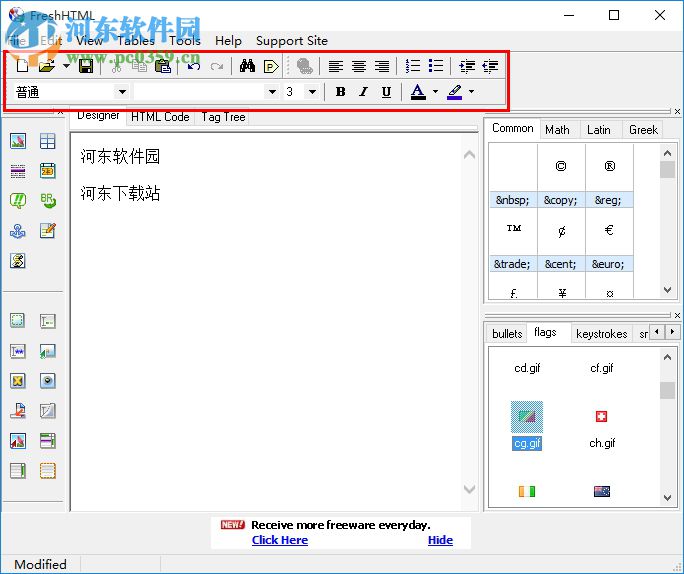Toggle italic formatting
The width and height of the screenshot is (684, 574).
point(363,92)
